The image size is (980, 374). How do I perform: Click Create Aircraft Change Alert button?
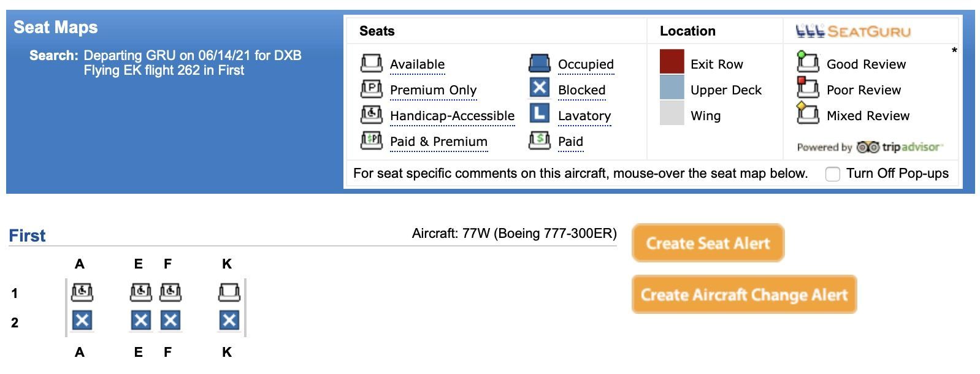pos(744,295)
